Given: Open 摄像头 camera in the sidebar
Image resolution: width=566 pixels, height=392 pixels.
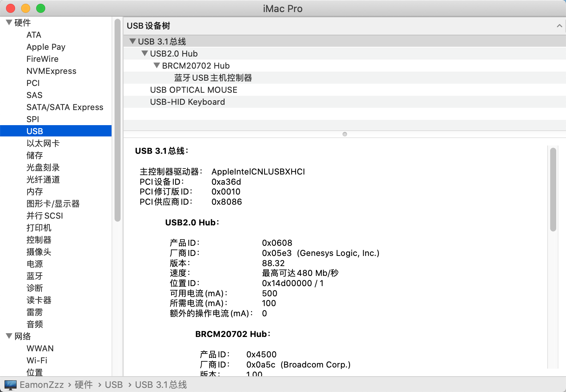Looking at the screenshot, I should [39, 252].
